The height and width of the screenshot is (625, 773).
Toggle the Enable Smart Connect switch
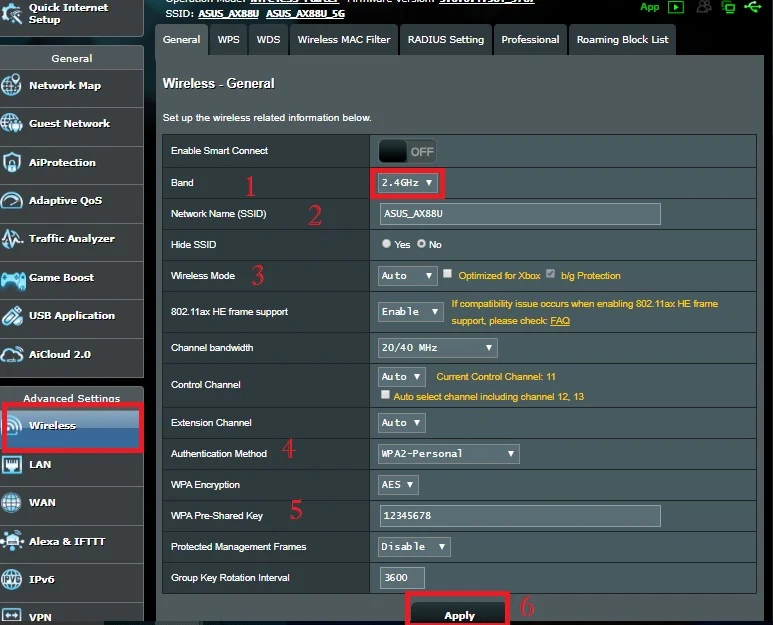point(406,152)
